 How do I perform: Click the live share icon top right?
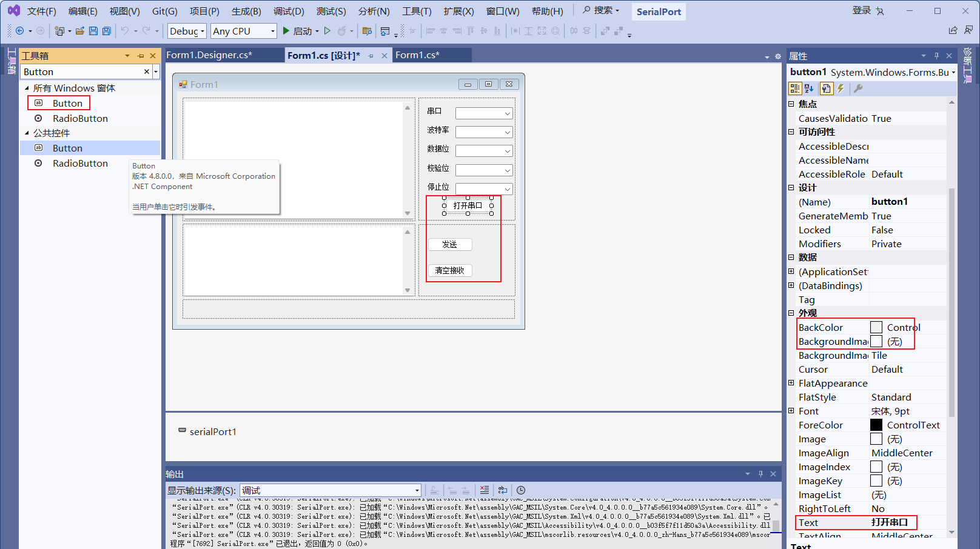tap(953, 30)
